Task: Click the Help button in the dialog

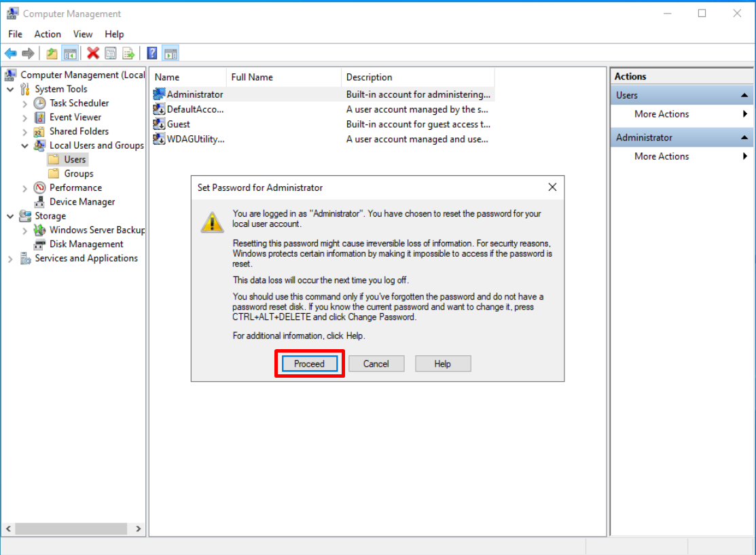Action: point(443,363)
